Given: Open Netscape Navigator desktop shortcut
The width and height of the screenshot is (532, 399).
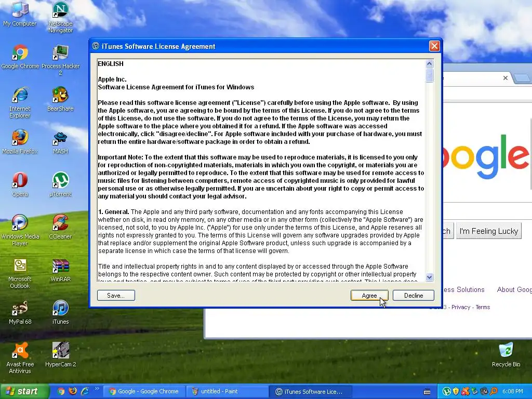Looking at the screenshot, I should [x=60, y=17].
